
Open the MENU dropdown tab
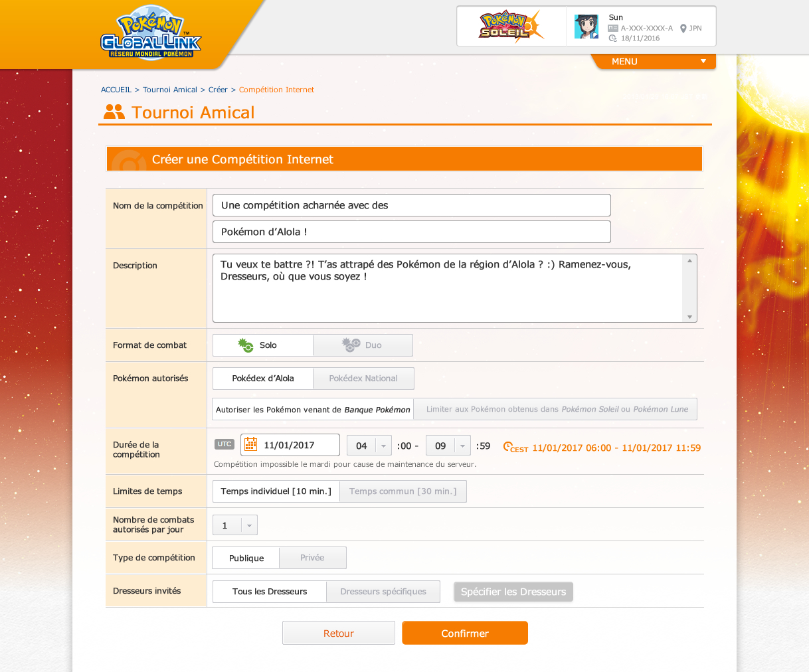pos(654,61)
